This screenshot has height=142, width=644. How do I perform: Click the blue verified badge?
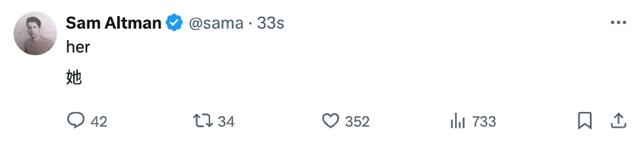click(x=174, y=22)
